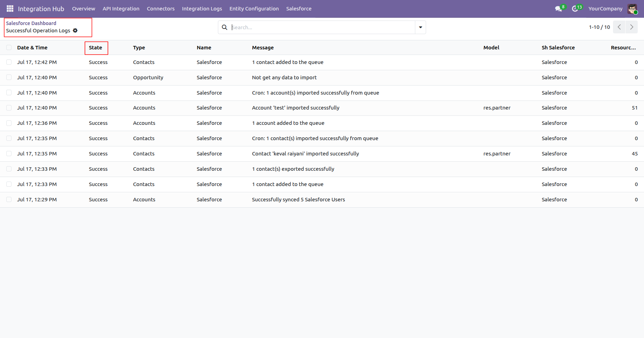Sort by Type column header

(139, 48)
